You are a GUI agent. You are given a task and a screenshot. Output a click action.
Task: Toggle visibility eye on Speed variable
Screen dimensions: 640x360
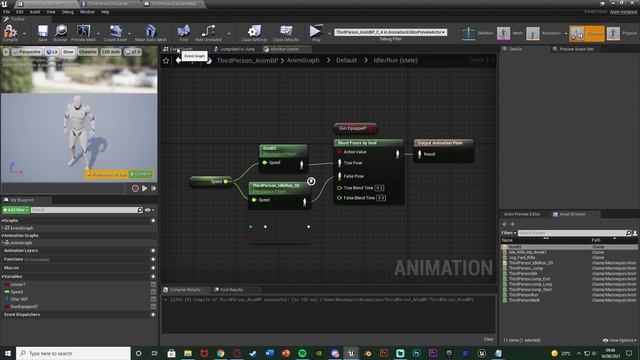[x=153, y=292]
